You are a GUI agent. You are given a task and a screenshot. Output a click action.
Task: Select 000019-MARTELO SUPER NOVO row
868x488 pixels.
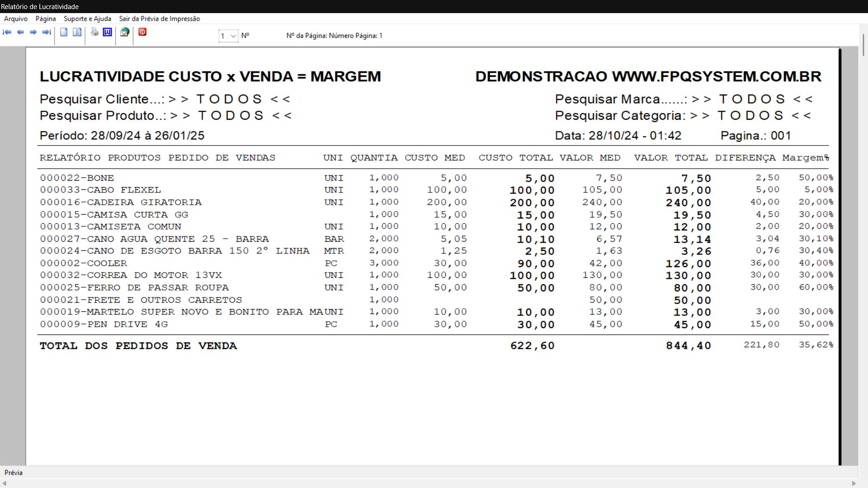tap(436, 312)
